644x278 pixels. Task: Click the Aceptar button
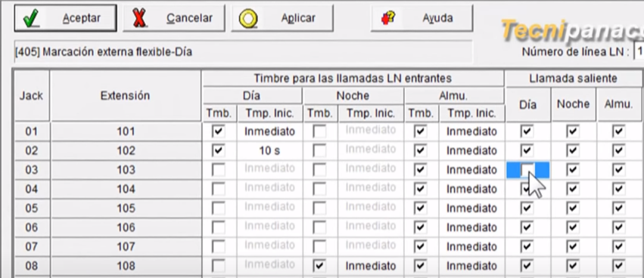point(65,18)
